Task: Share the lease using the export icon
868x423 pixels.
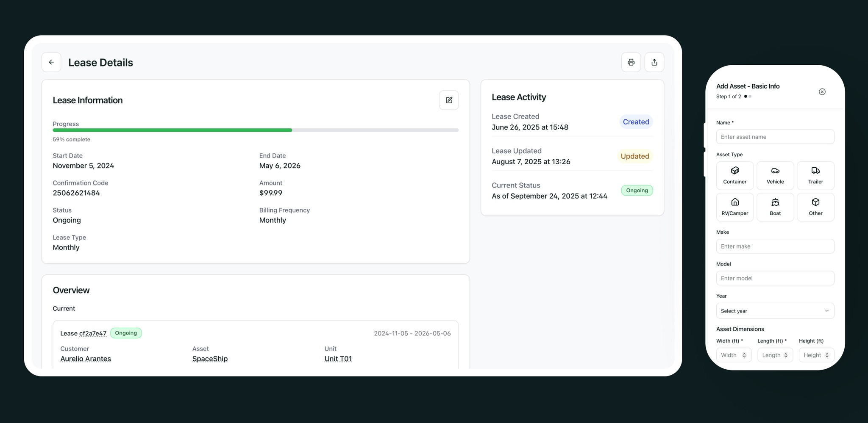Action: coord(654,62)
